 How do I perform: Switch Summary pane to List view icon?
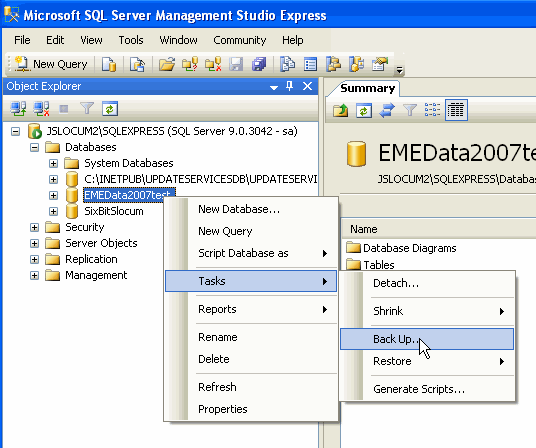432,110
